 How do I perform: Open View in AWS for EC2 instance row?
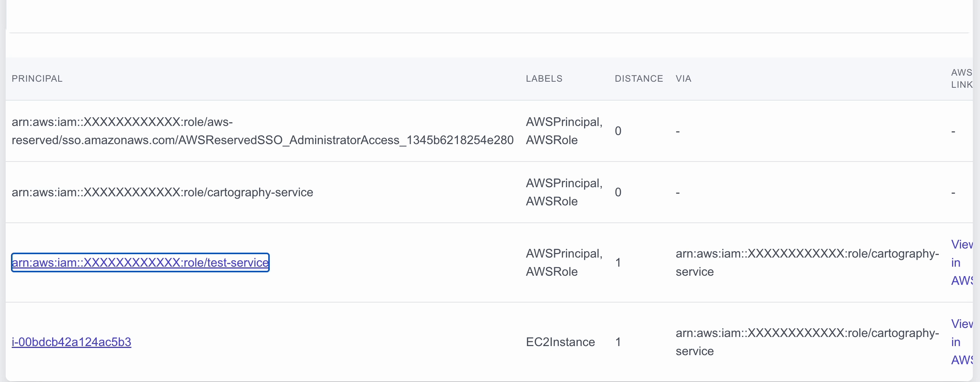961,342
